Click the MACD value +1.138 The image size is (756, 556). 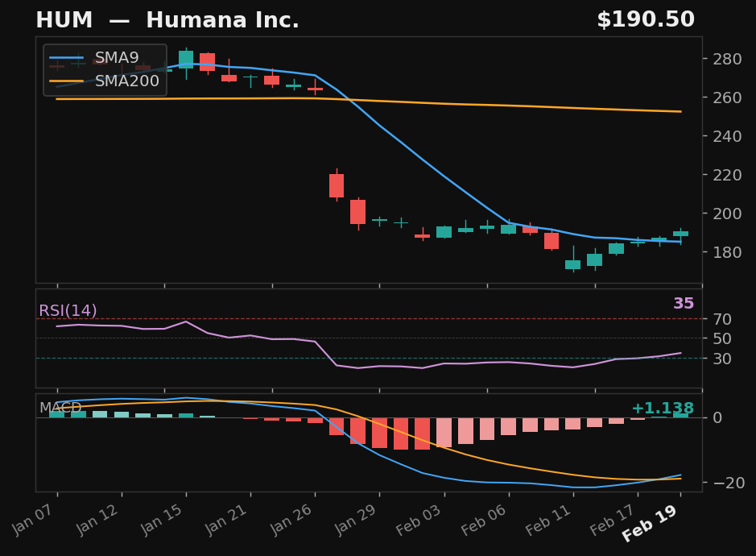click(x=663, y=409)
